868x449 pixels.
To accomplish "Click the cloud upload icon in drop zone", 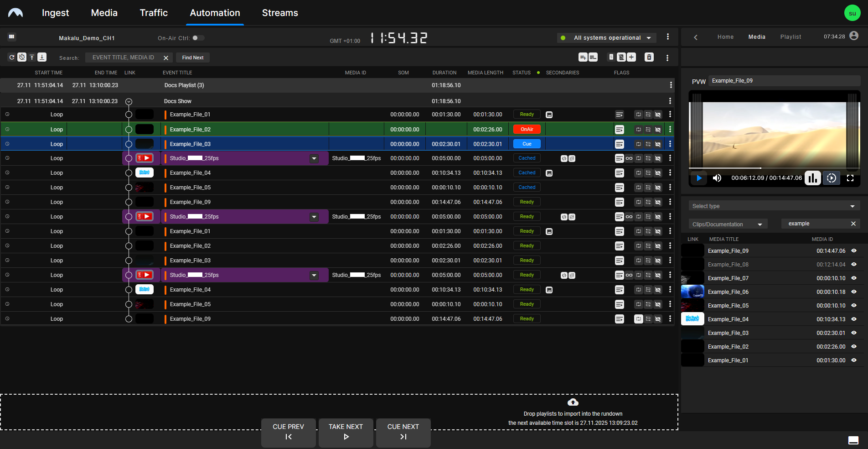I will 573,402.
